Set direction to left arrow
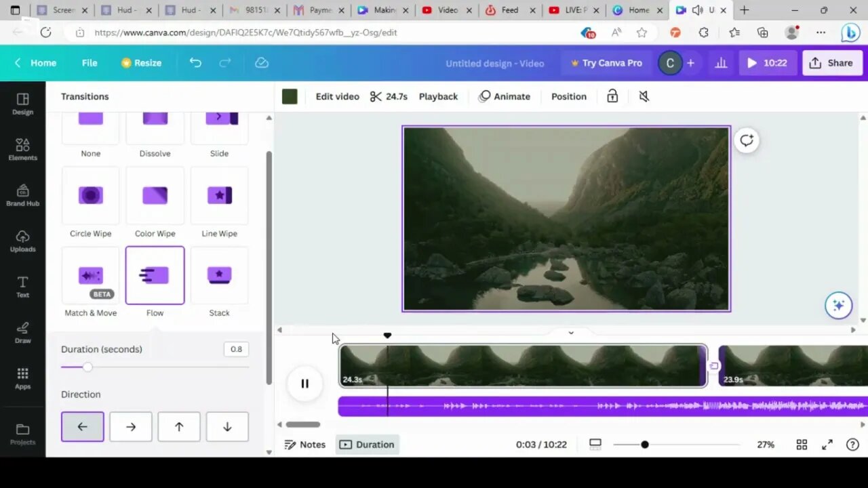Screen dimensions: 868x488 coord(82,427)
